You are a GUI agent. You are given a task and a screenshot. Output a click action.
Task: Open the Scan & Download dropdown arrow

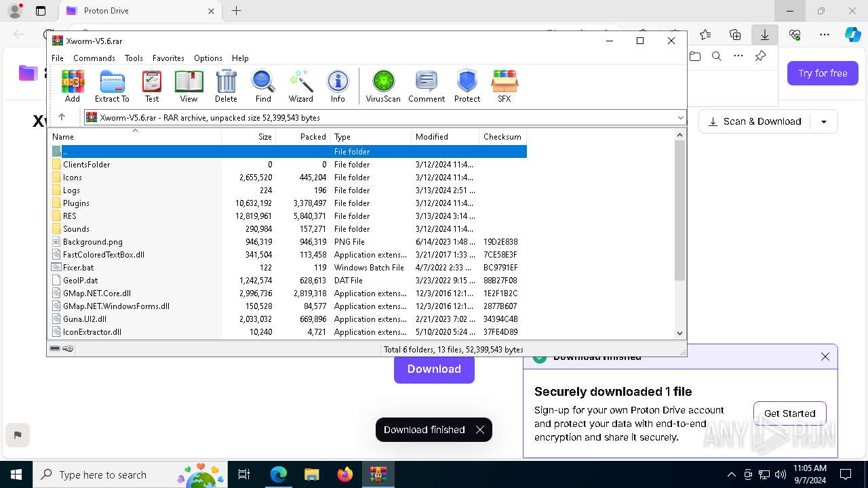point(824,122)
